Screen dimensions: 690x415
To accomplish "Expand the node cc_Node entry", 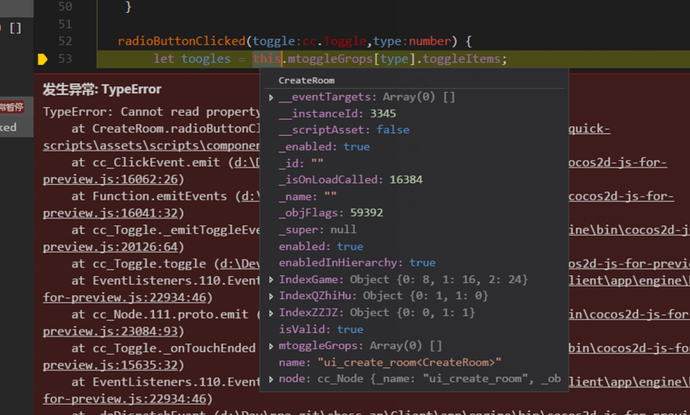I will pyautogui.click(x=271, y=379).
